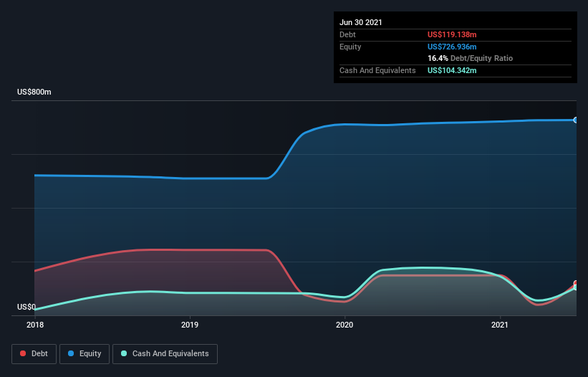Click the teal Cash And Equivalents legend dot
The height and width of the screenshot is (377, 588).
click(124, 353)
